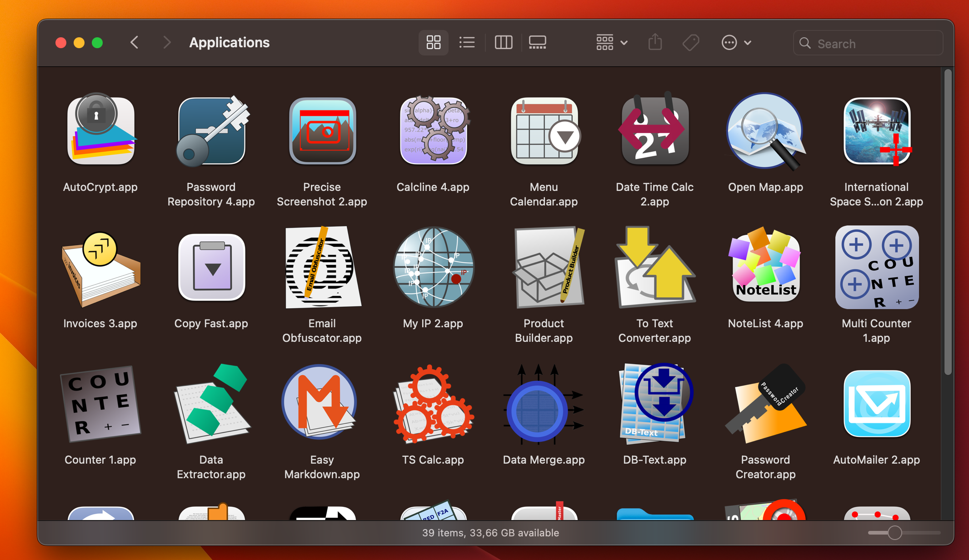Click the Open Map.app file name
This screenshot has height=560, width=969.
pos(766,187)
